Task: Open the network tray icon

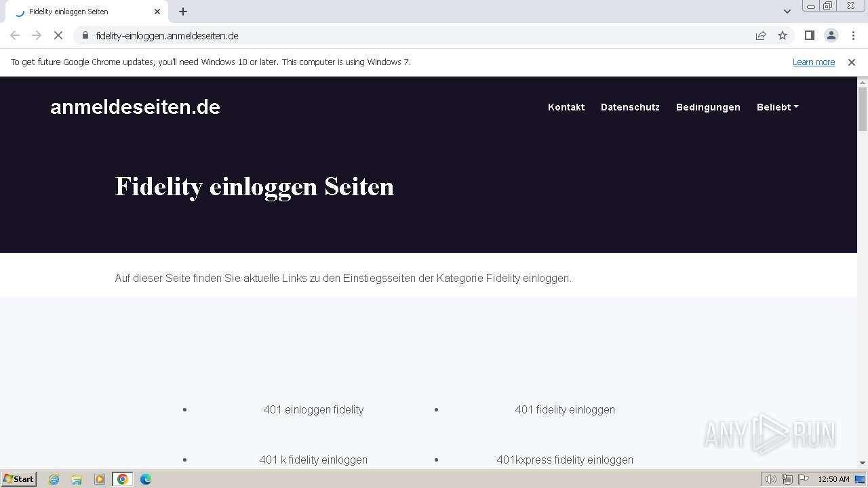Action: [x=787, y=479]
